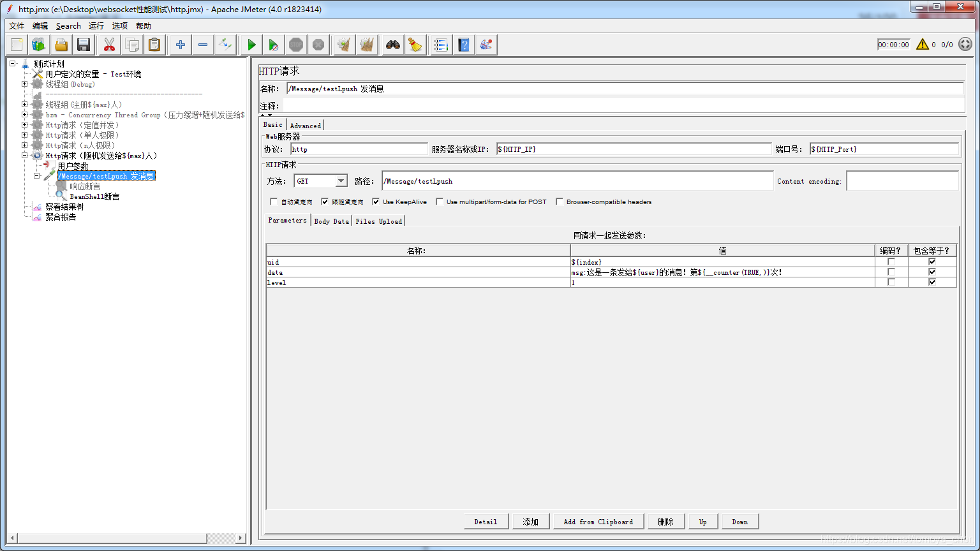Click the rightmost toolbar icon after Help
This screenshot has width=980, height=551.
coord(486,45)
